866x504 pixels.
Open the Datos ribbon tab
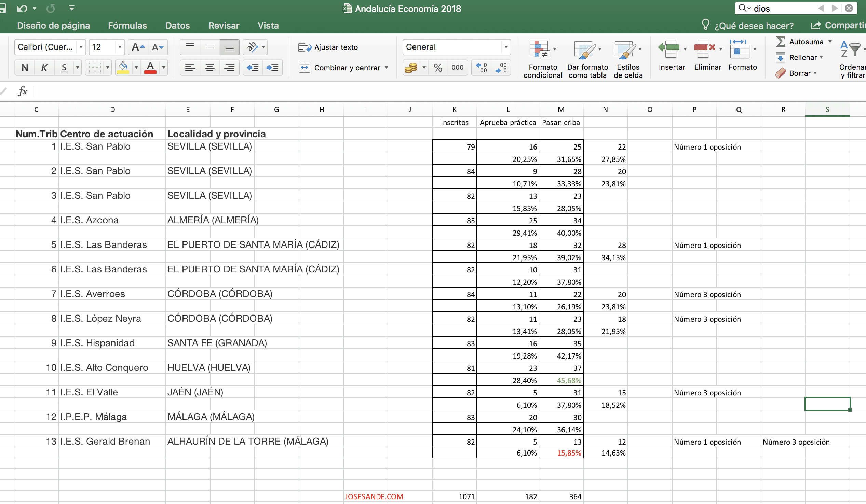(177, 25)
